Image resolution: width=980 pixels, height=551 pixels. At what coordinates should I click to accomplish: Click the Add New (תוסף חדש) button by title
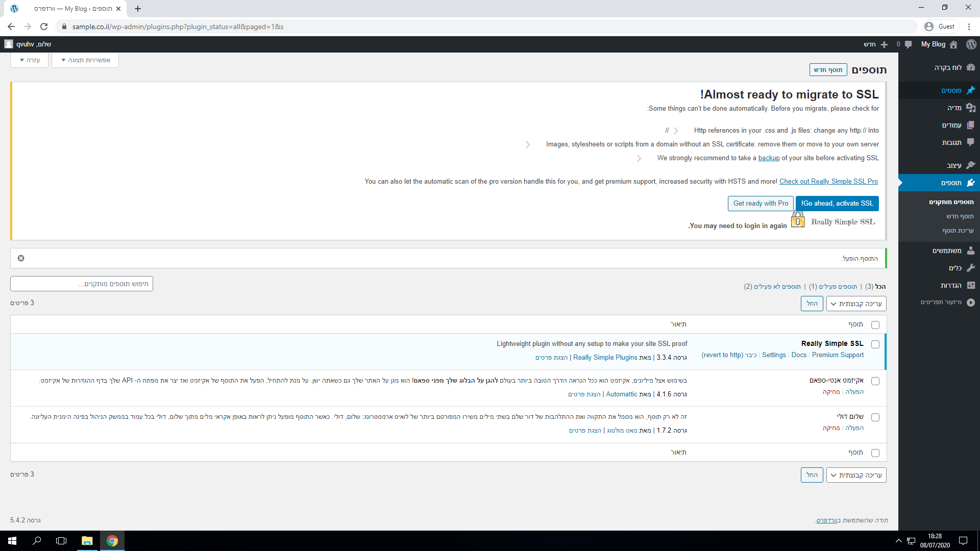[828, 70]
